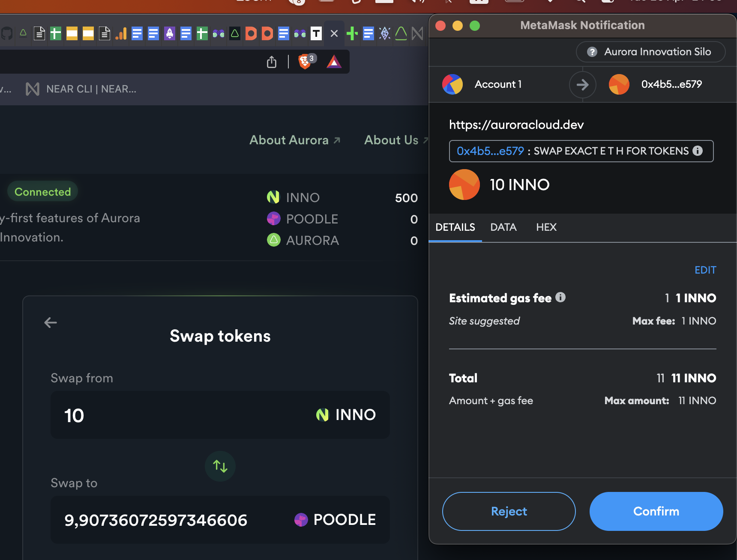This screenshot has width=737, height=560.
Task: Open the blue diamond crystal icon tab
Action: (385, 33)
